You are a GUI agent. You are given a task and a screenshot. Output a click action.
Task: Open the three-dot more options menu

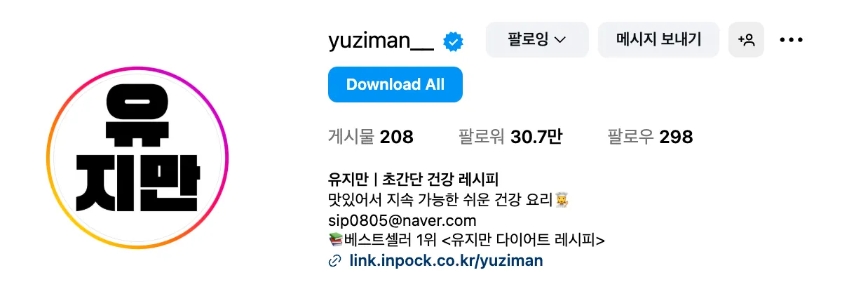tap(791, 40)
